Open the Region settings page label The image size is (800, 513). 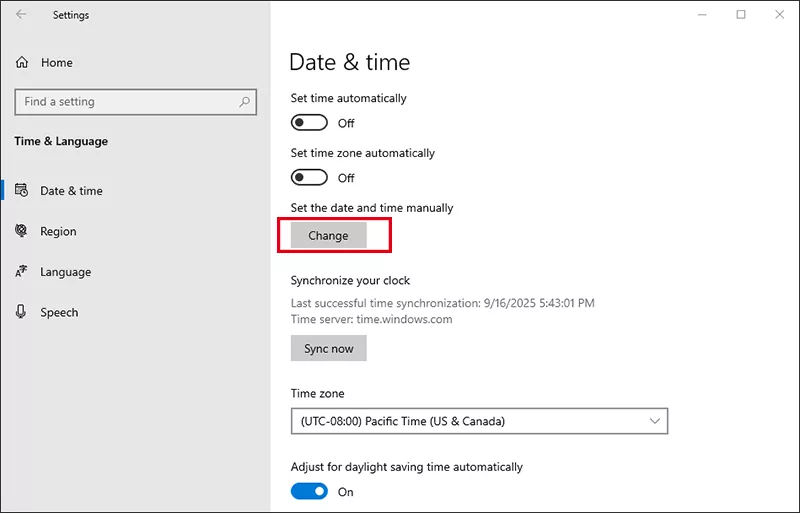[x=58, y=231]
